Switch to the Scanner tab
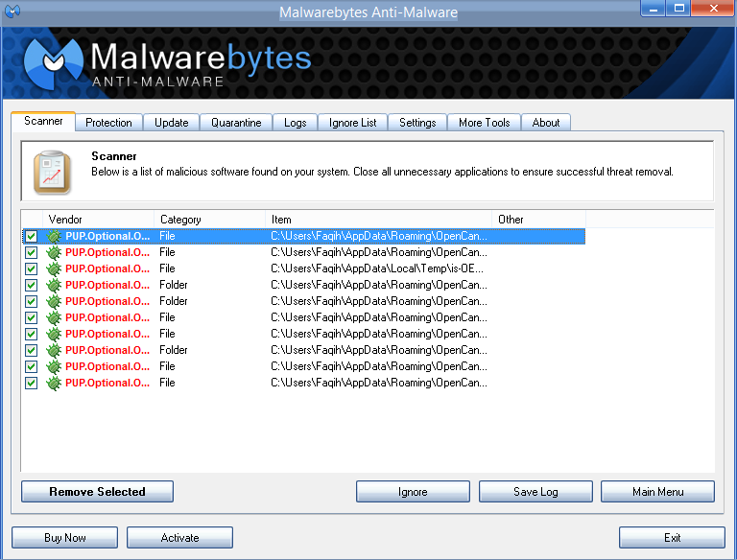737x560 pixels. 43,121
